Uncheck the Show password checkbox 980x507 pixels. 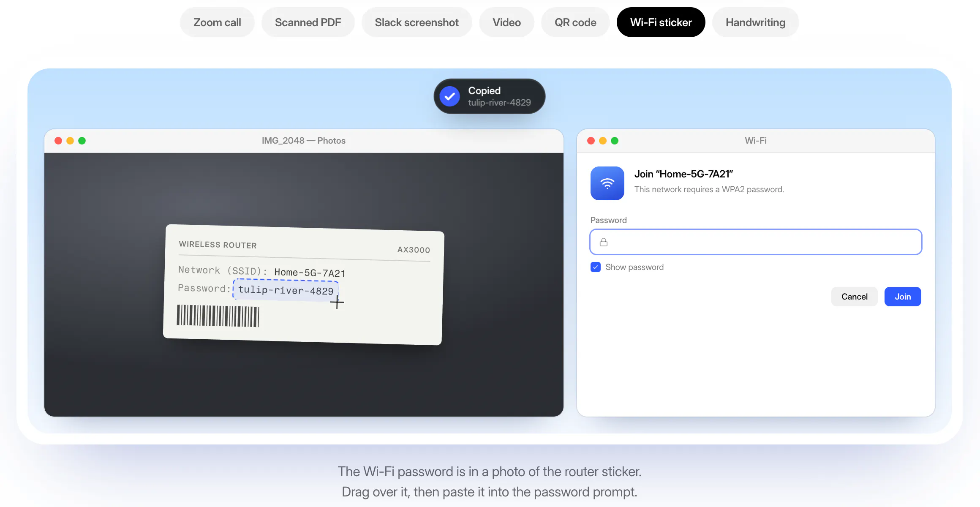point(596,267)
